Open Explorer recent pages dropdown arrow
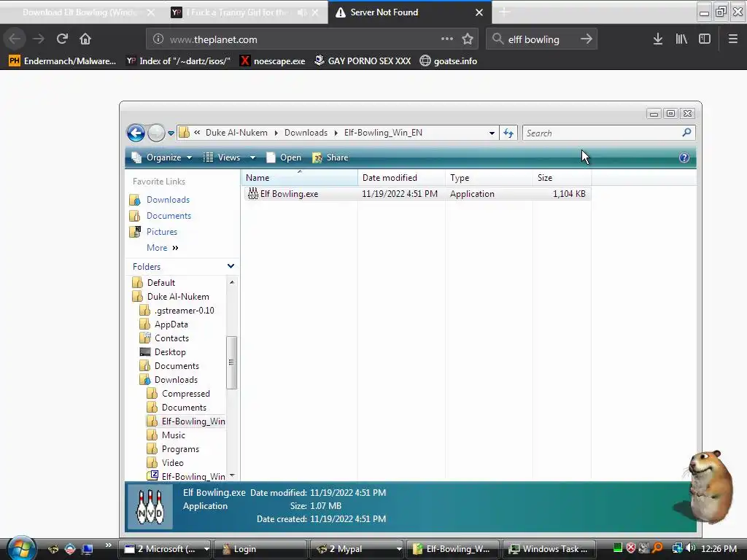The image size is (747, 560). [171, 133]
